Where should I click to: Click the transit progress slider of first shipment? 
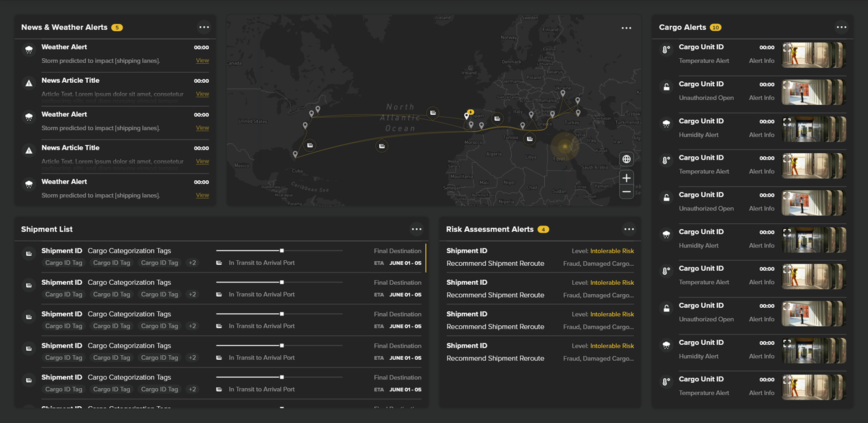coord(281,250)
